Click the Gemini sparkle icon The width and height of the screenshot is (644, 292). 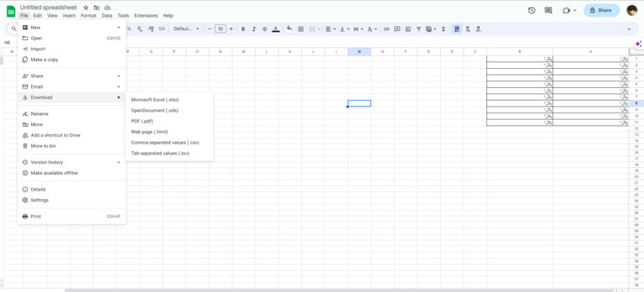(638, 43)
